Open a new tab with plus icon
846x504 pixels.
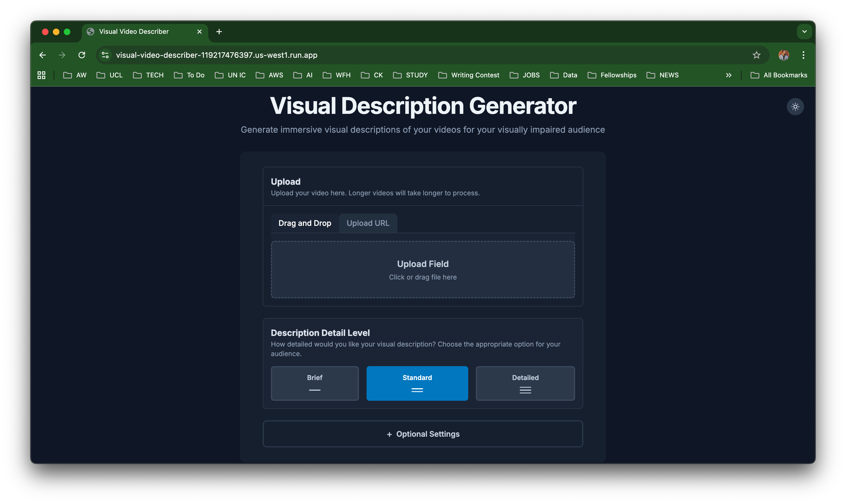[219, 32]
